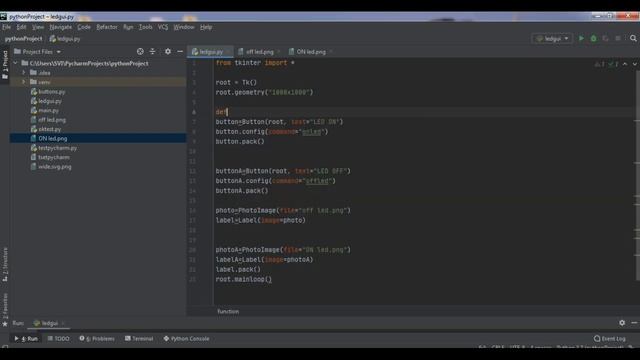
Task: Open the Python Console tool window
Action: pos(187,339)
